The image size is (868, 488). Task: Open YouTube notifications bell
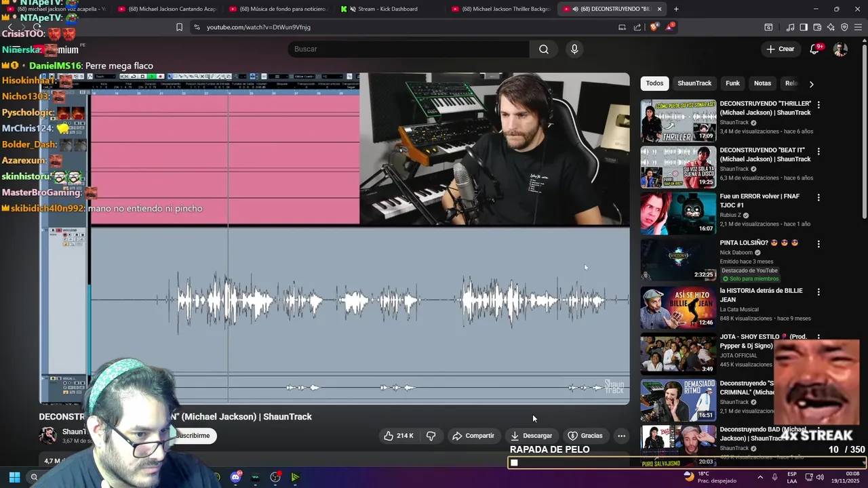[x=814, y=49]
